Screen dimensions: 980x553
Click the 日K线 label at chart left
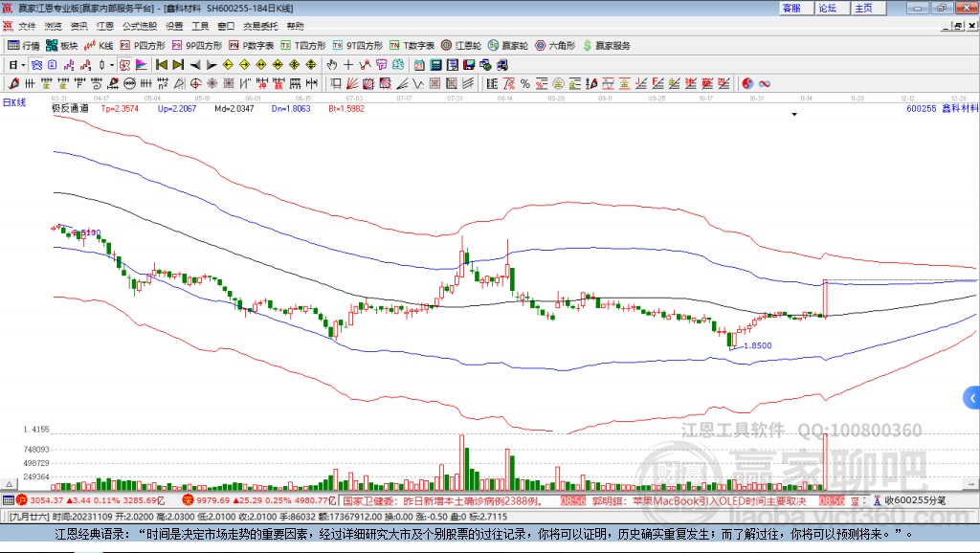14,102
